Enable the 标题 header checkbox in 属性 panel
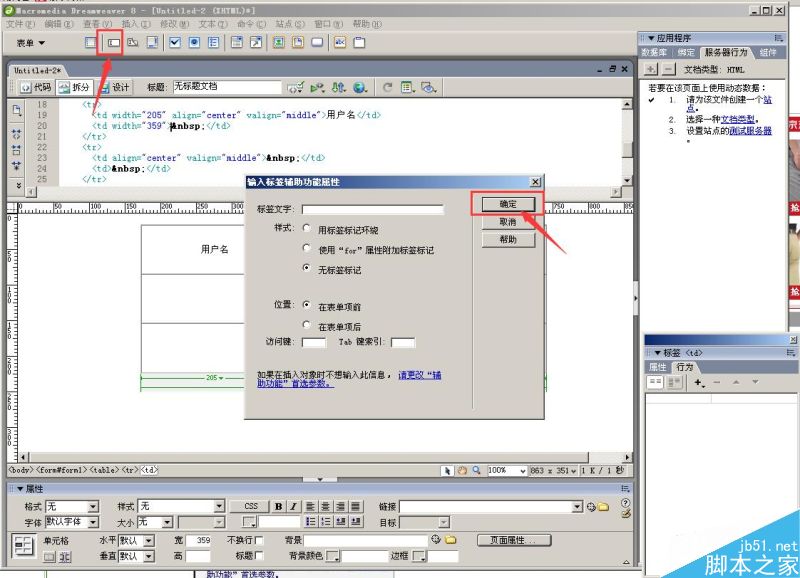 (x=259, y=555)
